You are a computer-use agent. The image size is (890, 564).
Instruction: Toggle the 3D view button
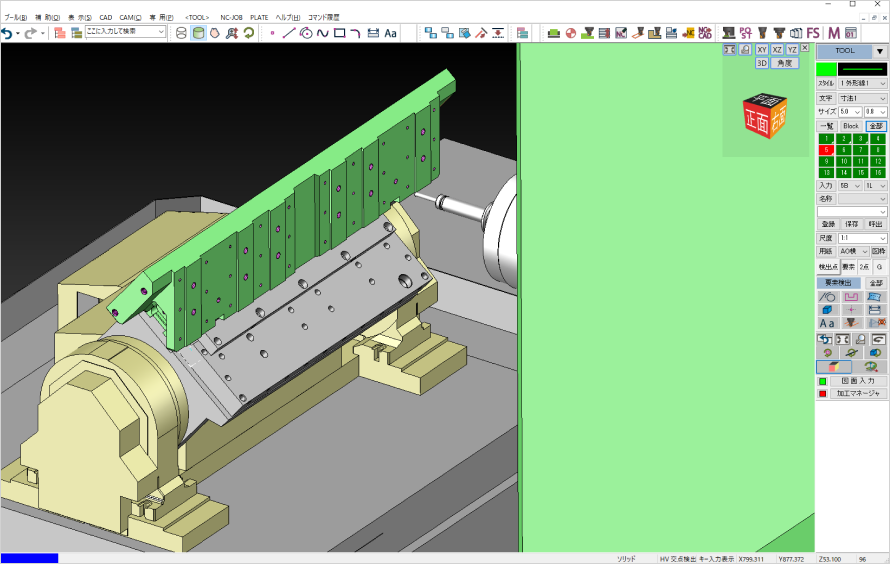[x=762, y=63]
